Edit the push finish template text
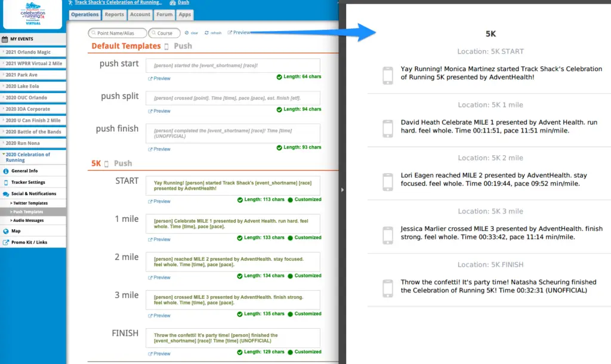 (x=233, y=133)
